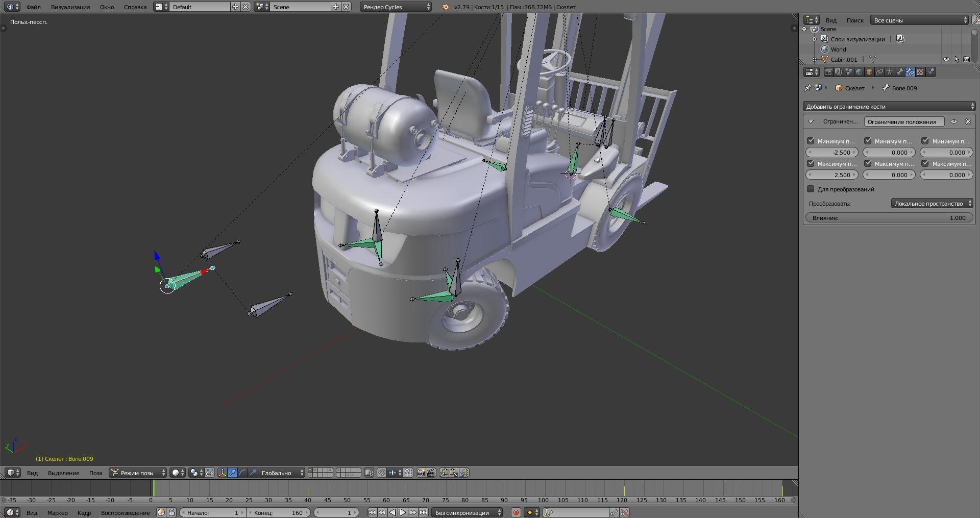980x518 pixels.
Task: Open the Поза menu in the 3D view
Action: [95, 473]
